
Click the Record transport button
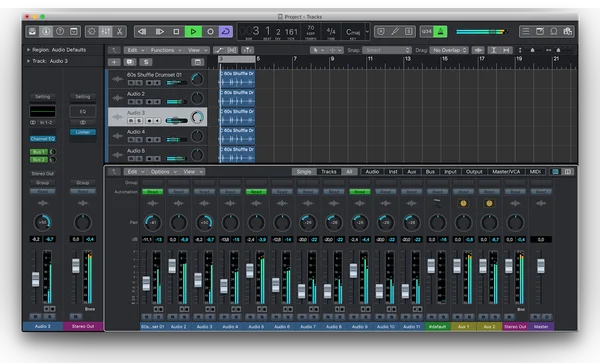click(x=210, y=31)
